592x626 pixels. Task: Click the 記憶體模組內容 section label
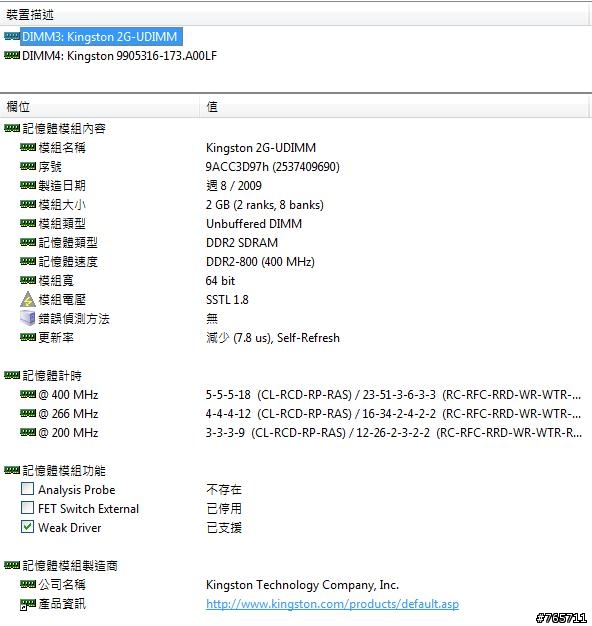(x=64, y=129)
